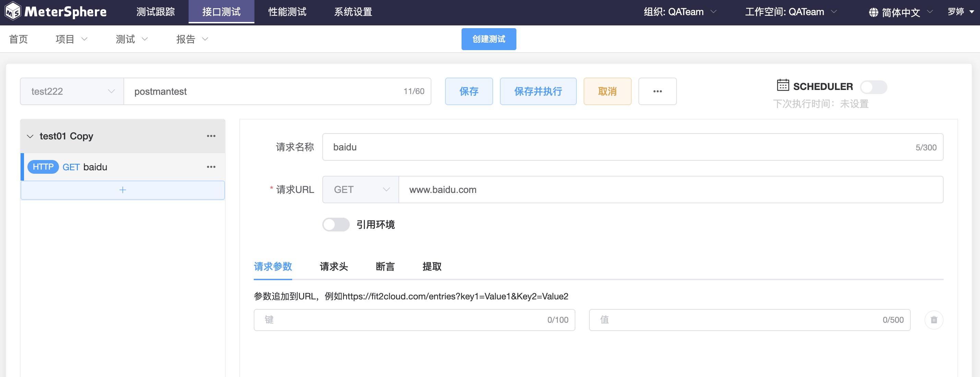Expand the 报告 menu

[192, 39]
